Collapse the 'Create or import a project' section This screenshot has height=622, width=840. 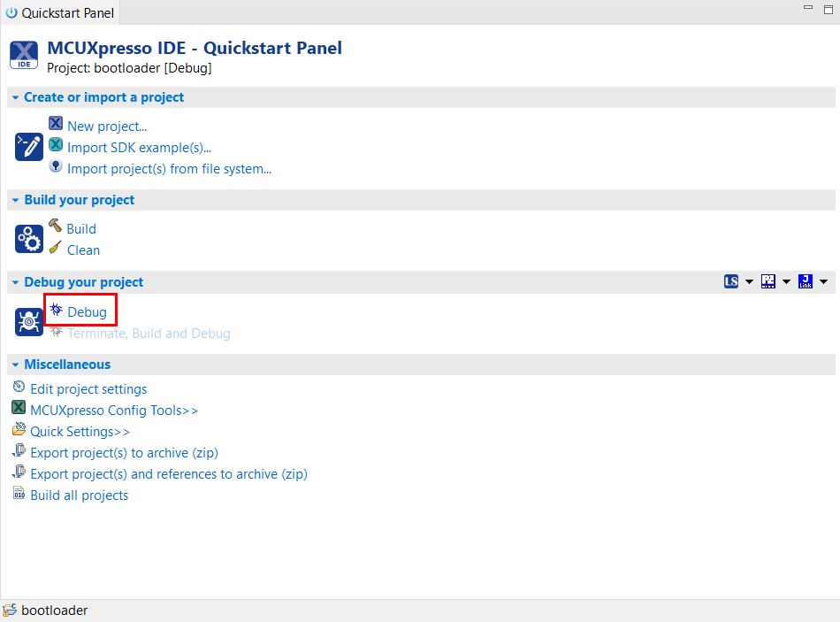click(16, 97)
